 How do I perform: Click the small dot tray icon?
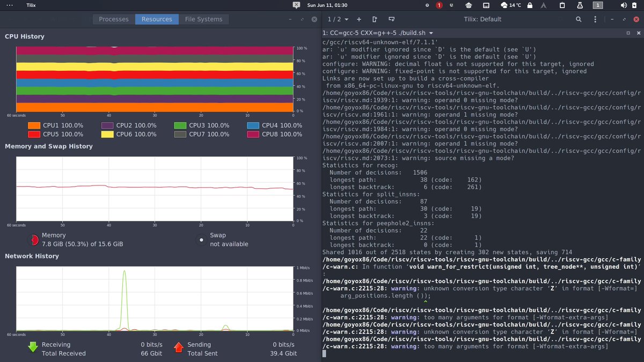point(427,5)
